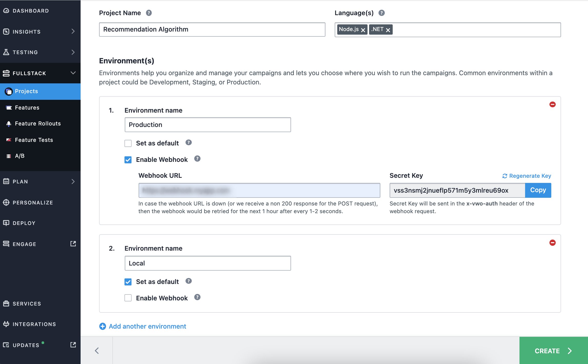
Task: Click the Feature Tests icon in sidebar
Action: pyautogui.click(x=8, y=140)
